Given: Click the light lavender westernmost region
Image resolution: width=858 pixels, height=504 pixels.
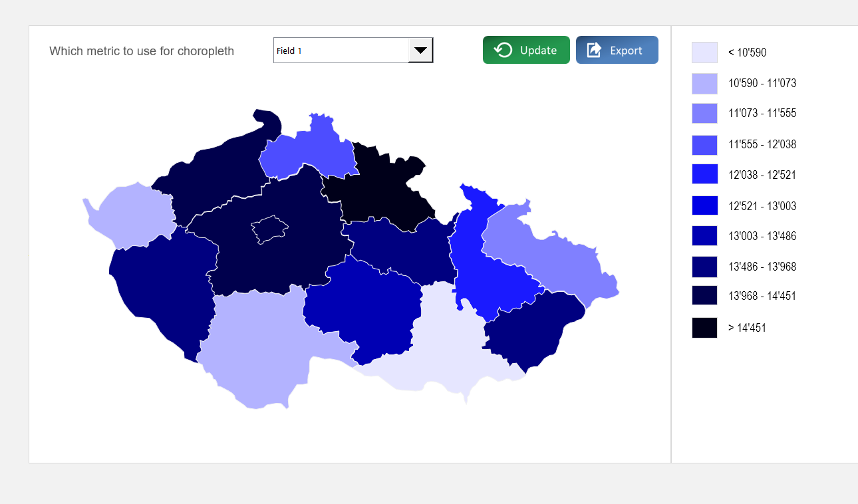Looking at the screenshot, I should (133, 216).
